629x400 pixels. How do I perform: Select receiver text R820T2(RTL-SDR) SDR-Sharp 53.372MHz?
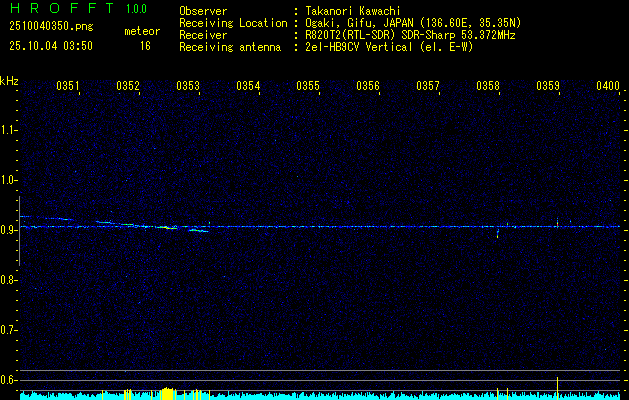[410, 35]
